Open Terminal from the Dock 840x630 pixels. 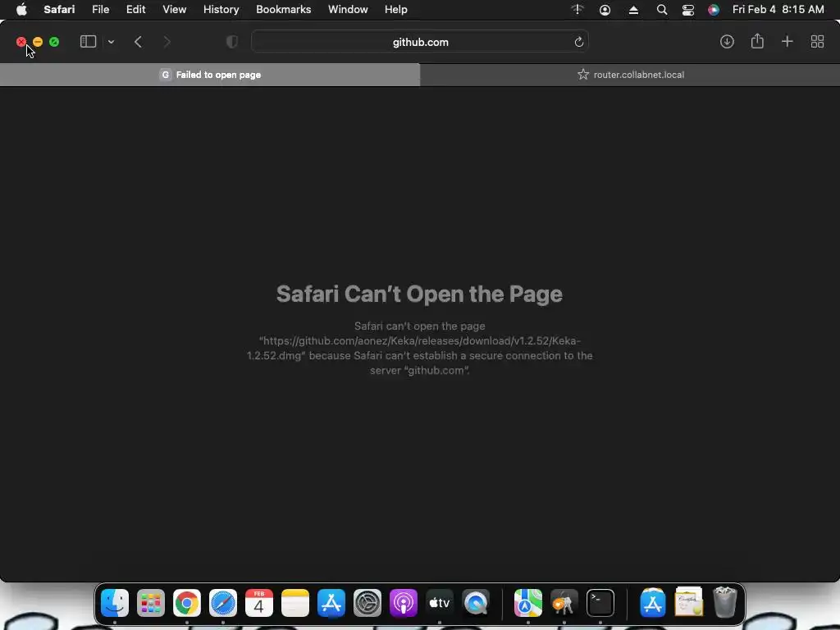coord(600,603)
